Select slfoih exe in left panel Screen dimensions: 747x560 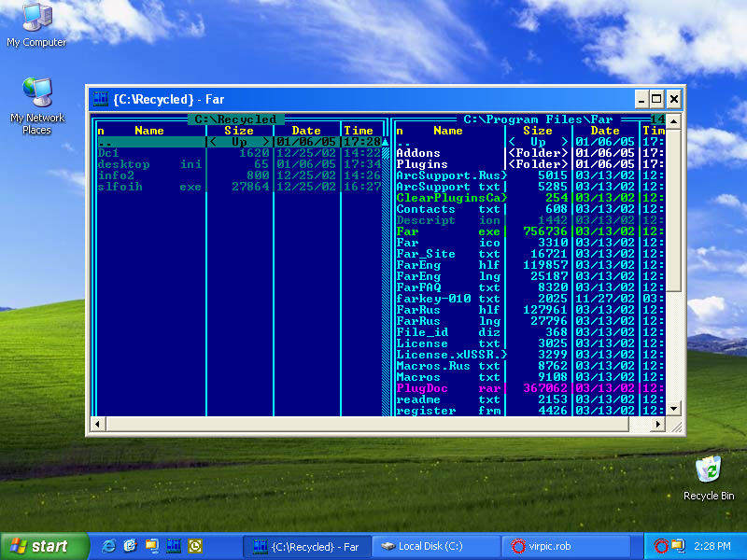240,187
